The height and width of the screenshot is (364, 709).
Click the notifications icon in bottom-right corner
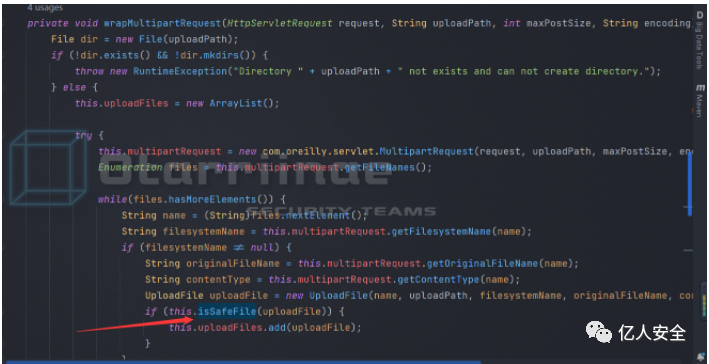(700, 356)
